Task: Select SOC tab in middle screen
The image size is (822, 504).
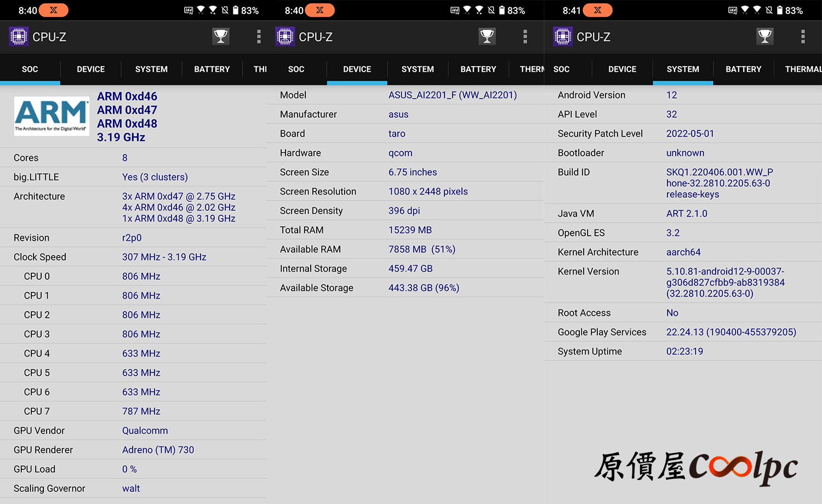Action: click(296, 69)
